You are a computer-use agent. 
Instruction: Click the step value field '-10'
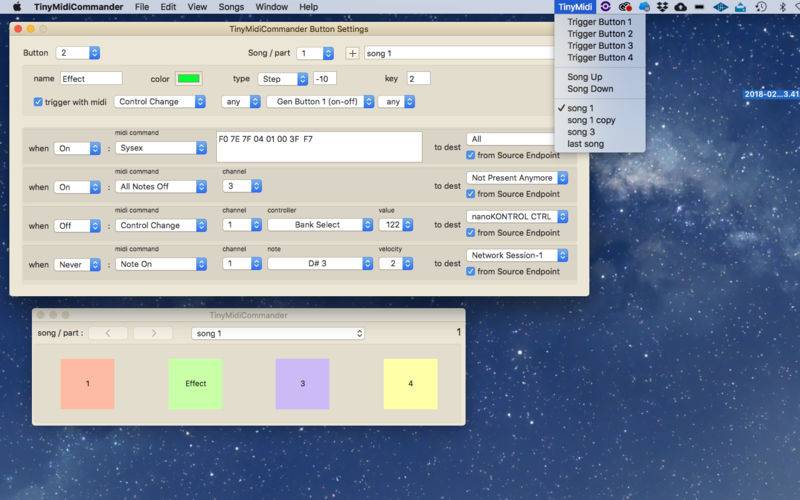324,79
